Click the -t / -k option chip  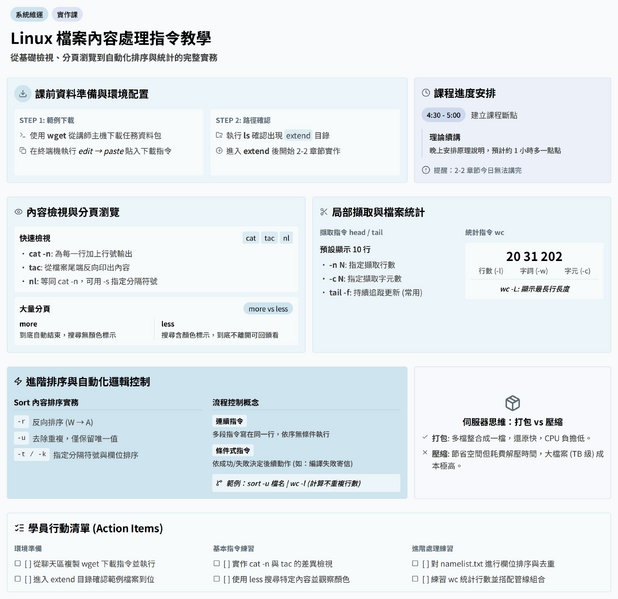[x=32, y=454]
